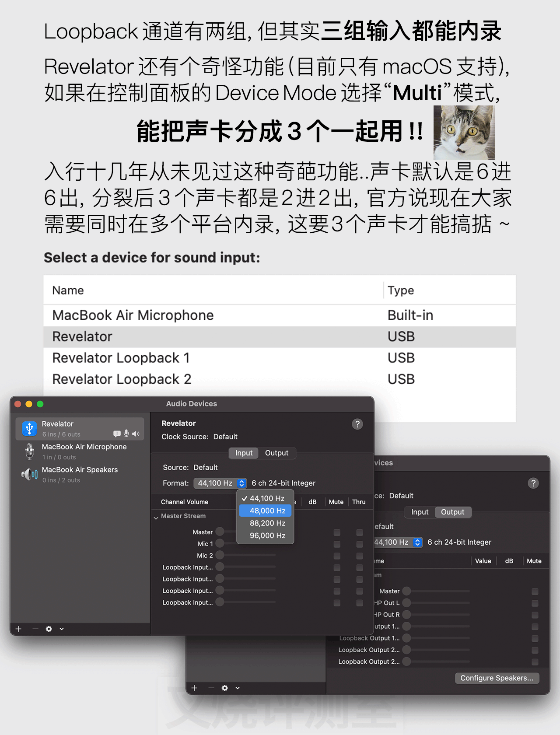560x735 pixels.
Task: Click the Value column header in the rear window
Action: click(483, 561)
